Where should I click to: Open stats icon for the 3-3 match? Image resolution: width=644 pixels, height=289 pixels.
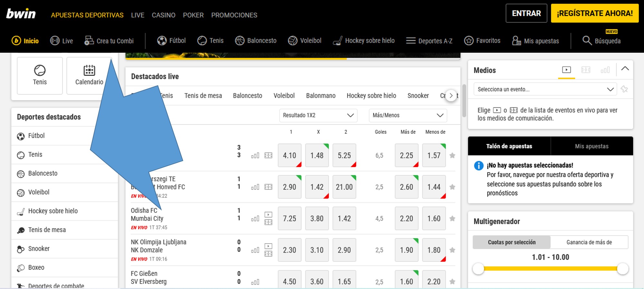[x=255, y=156]
